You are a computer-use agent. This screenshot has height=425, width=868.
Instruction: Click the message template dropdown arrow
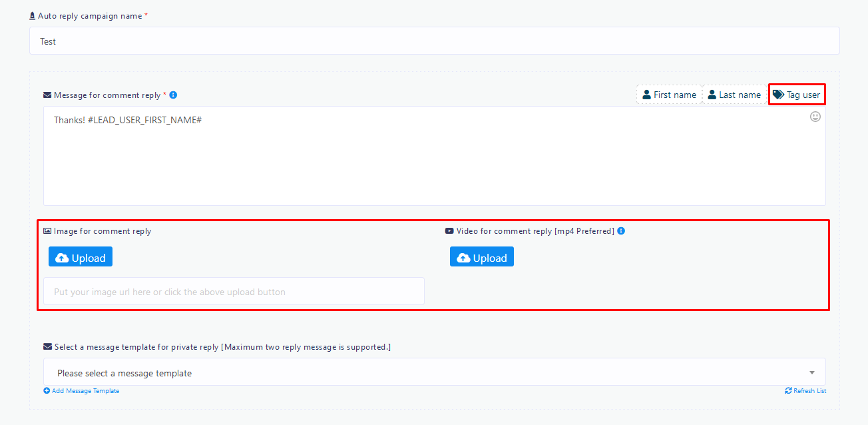(x=811, y=373)
